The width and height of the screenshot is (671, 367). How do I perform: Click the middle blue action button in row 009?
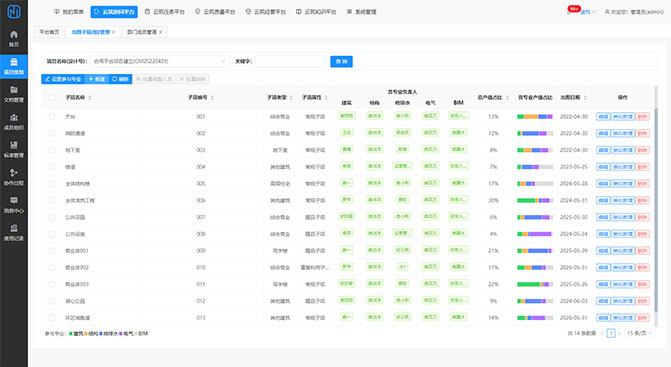click(623, 251)
